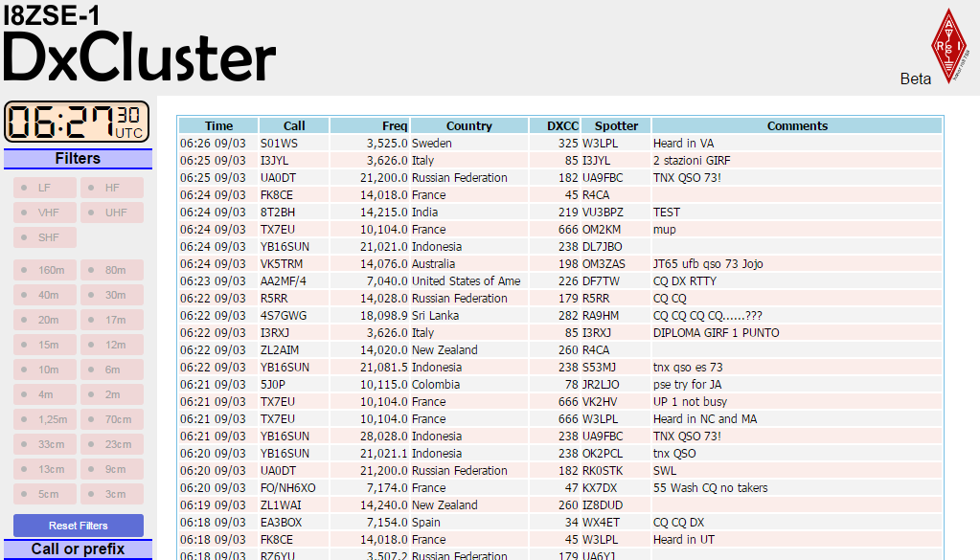
Task: Toggle the HF band filter
Action: (x=112, y=188)
